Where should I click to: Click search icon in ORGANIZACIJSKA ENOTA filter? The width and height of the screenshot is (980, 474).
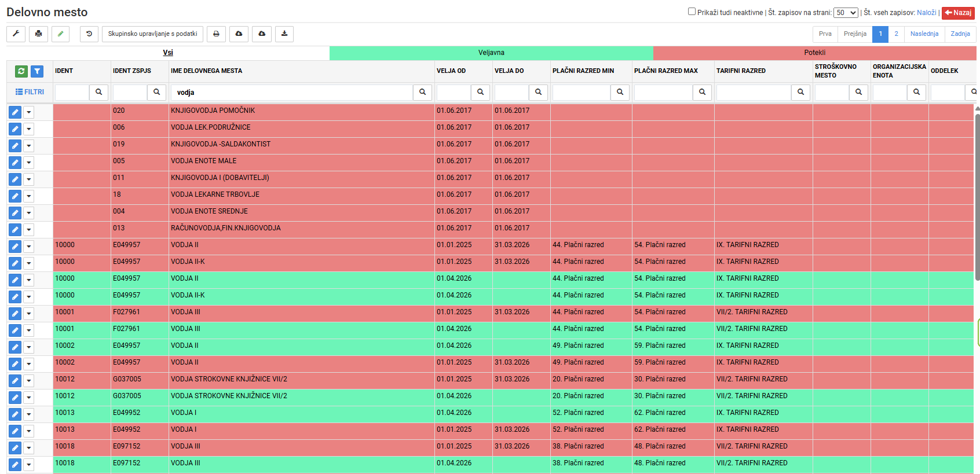point(916,92)
